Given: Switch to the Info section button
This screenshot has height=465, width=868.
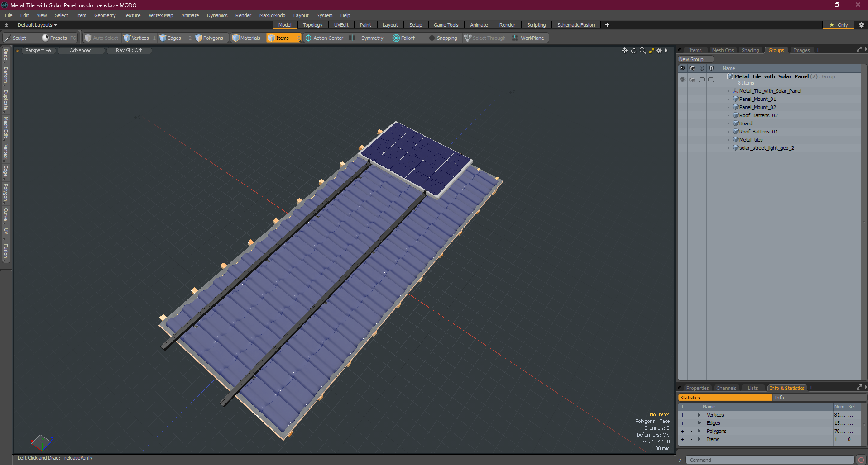Looking at the screenshot, I should (819, 398).
